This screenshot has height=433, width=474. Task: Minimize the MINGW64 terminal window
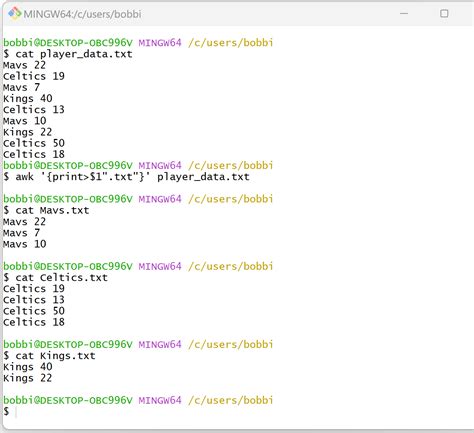coord(404,14)
